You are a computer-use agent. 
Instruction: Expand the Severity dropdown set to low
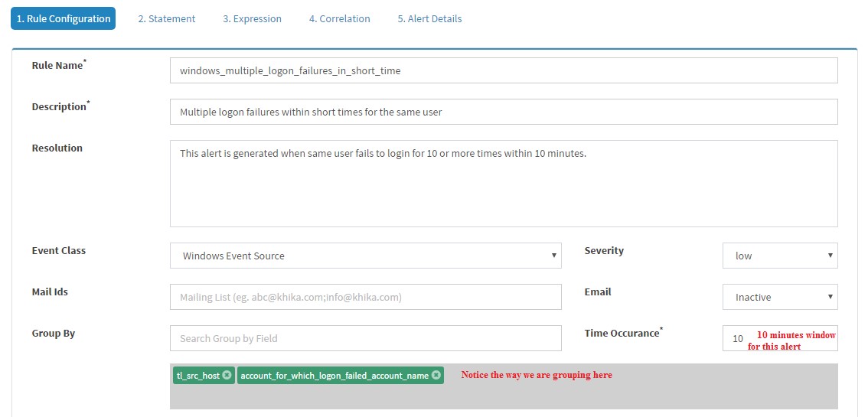(x=780, y=256)
